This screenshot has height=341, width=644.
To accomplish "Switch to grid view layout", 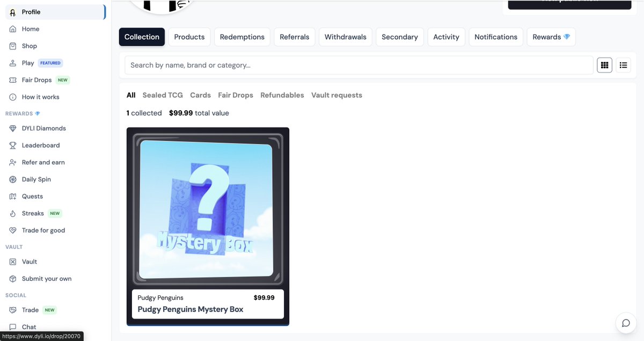I will click(605, 65).
